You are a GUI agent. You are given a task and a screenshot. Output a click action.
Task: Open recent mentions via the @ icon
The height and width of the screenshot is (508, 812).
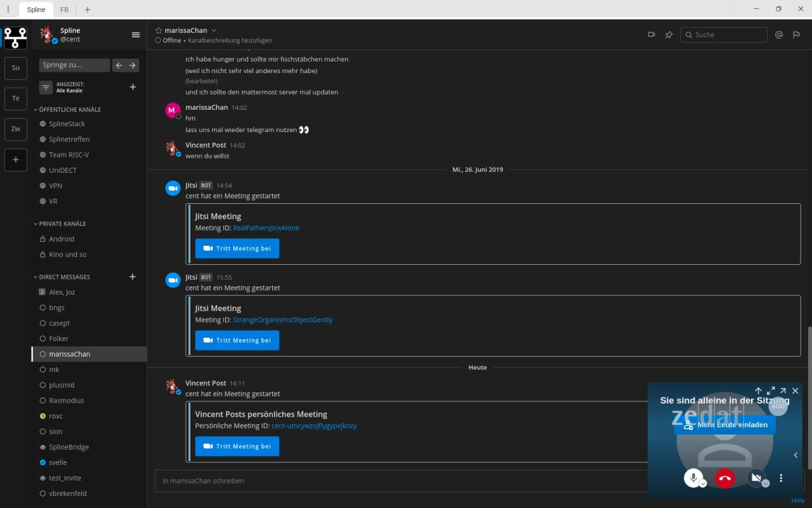coord(778,35)
